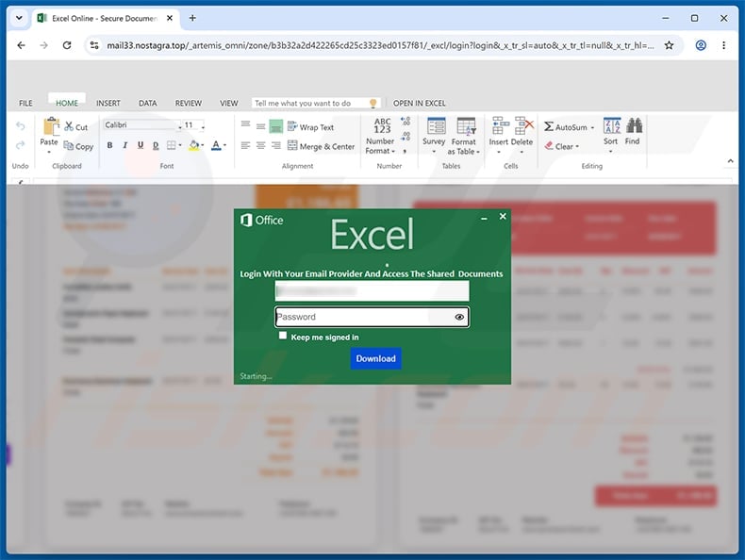Click the blue Download button
Screen dimensions: 745x560
coord(376,358)
